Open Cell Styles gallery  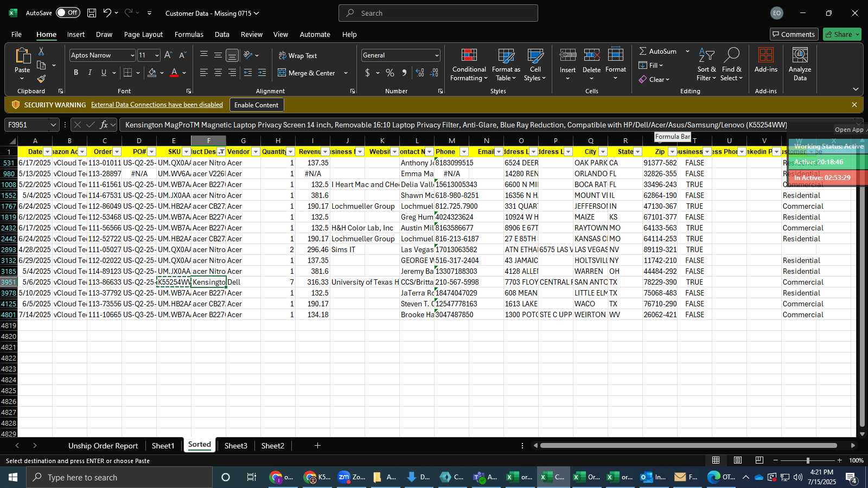pyautogui.click(x=535, y=65)
